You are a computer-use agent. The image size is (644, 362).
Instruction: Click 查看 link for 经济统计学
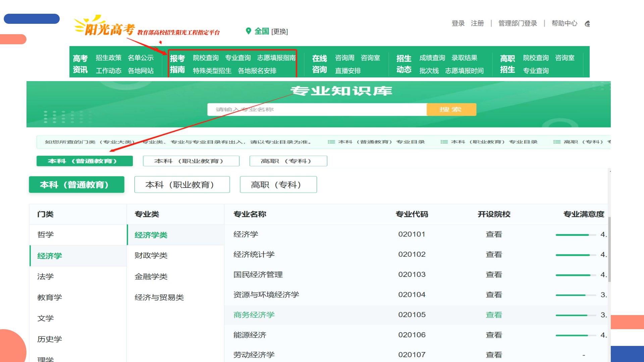494,255
